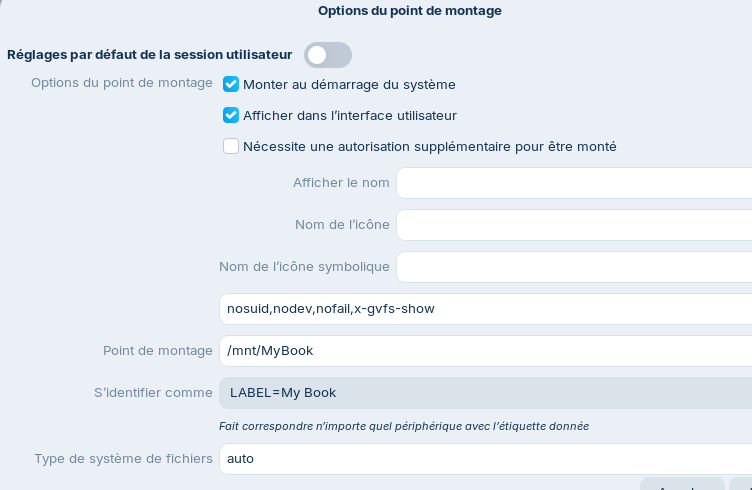The height and width of the screenshot is (490, 752).
Task: Click the "Point de montage" field label
Action: point(158,351)
